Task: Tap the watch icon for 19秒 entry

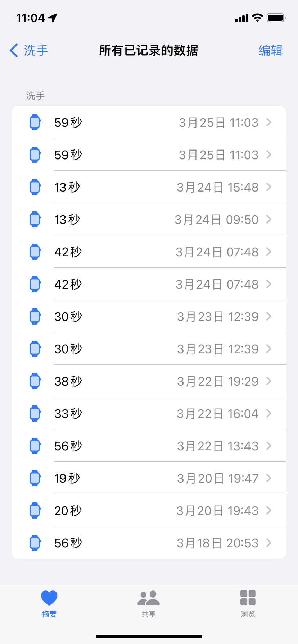Action: click(x=35, y=478)
